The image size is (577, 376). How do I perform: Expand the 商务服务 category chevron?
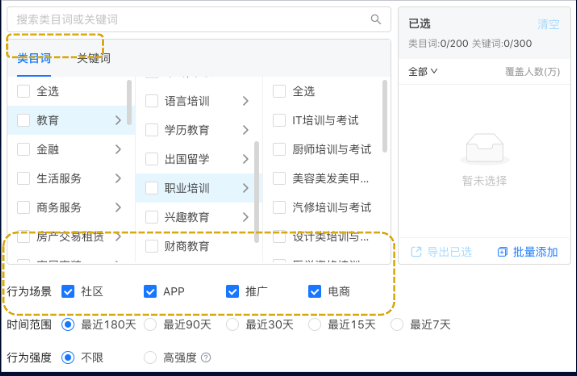coord(118,207)
